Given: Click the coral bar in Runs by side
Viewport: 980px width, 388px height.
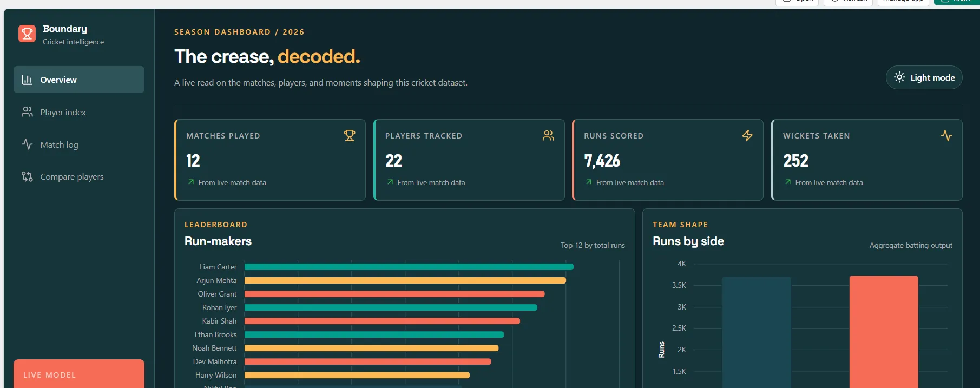Looking at the screenshot, I should point(884,332).
